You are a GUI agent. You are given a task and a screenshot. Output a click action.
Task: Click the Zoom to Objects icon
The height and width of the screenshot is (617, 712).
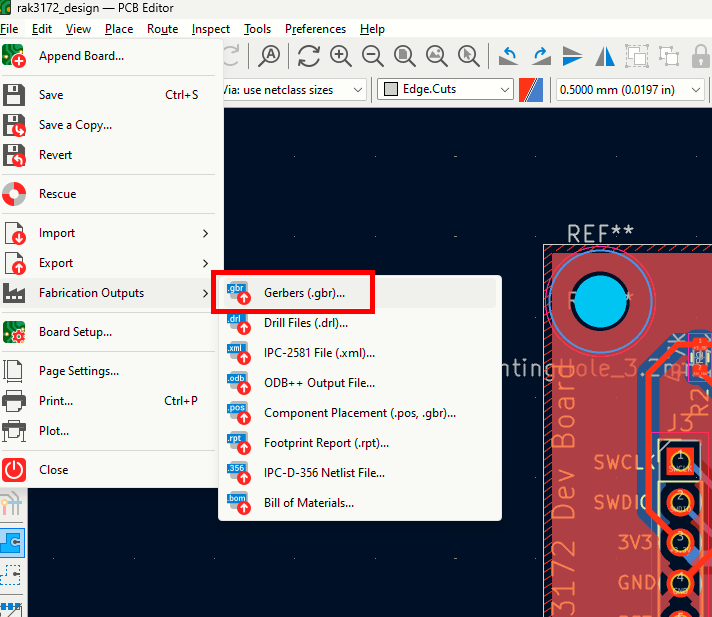point(437,56)
